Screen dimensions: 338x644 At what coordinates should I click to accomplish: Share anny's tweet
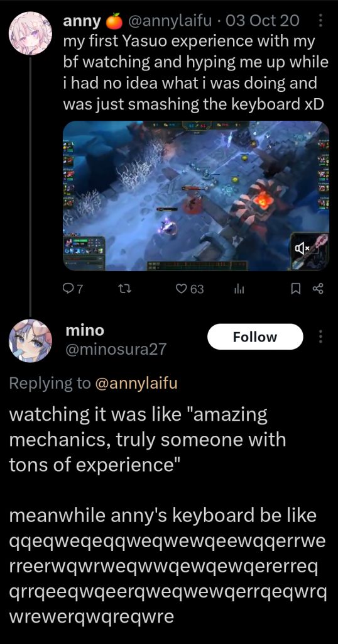pyautogui.click(x=319, y=289)
